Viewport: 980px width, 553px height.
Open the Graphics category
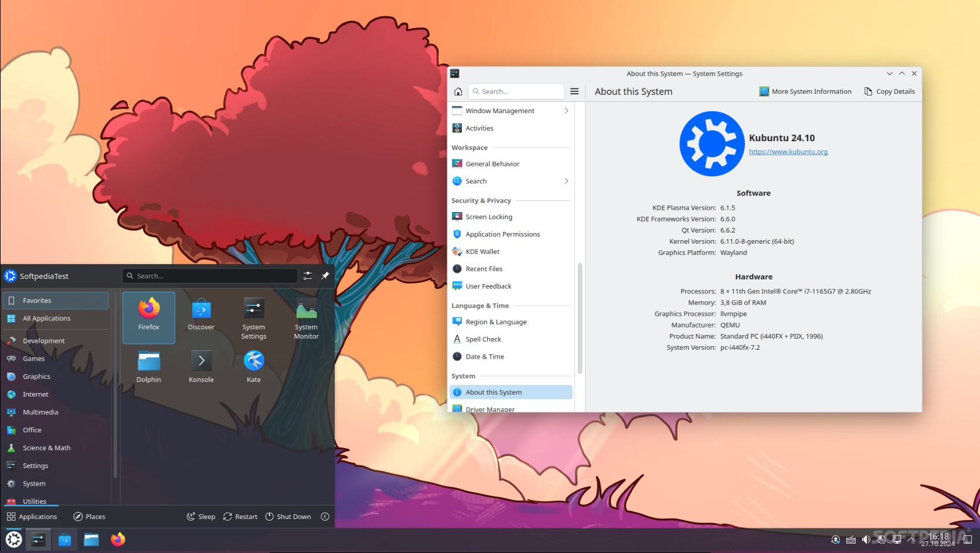56,377
